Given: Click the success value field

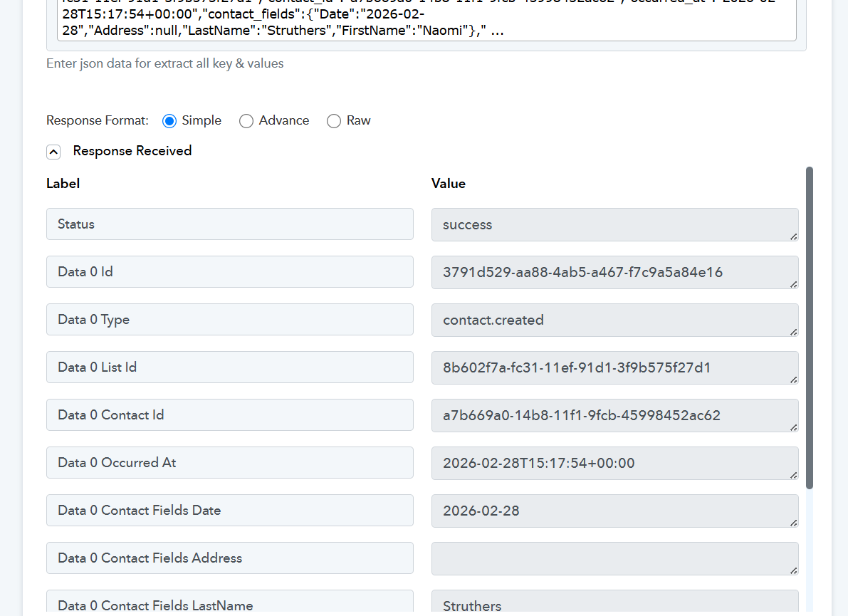Looking at the screenshot, I should tap(614, 225).
